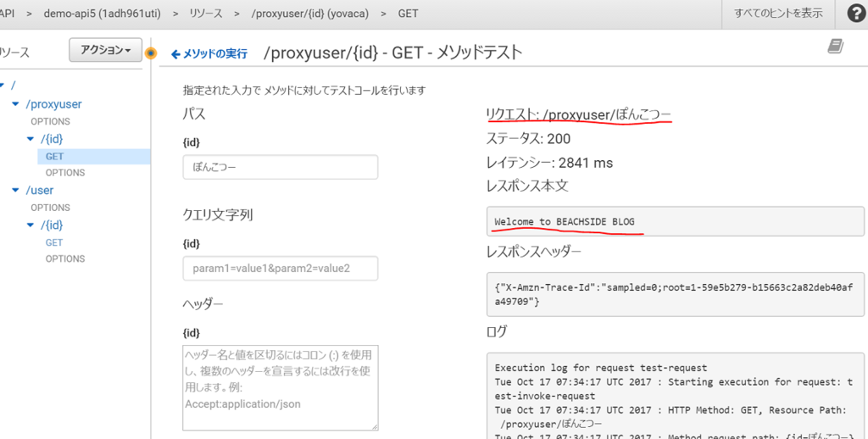
Task: Click すべてのヒントを表示 button
Action: (778, 14)
